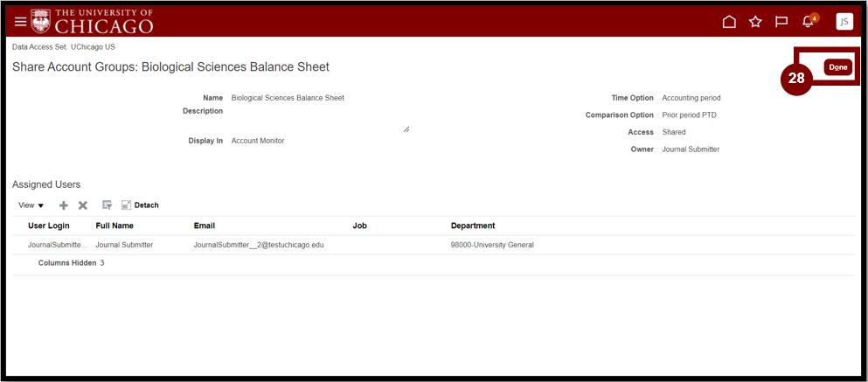
Task: Open the Watchlist flag icon
Action: [x=781, y=22]
